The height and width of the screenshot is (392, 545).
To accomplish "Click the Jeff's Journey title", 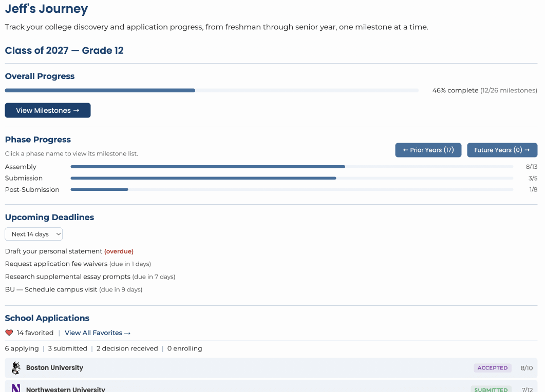I will click(x=46, y=9).
